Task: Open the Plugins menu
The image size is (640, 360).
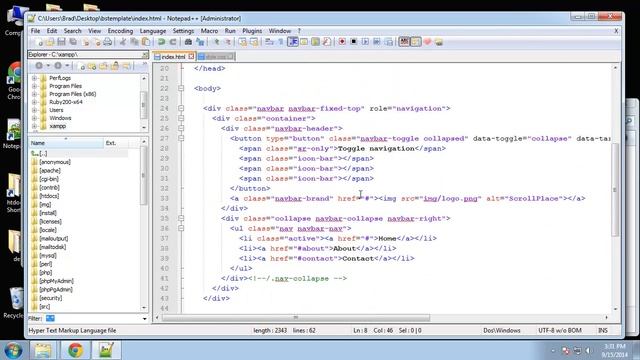Action: tap(252, 31)
